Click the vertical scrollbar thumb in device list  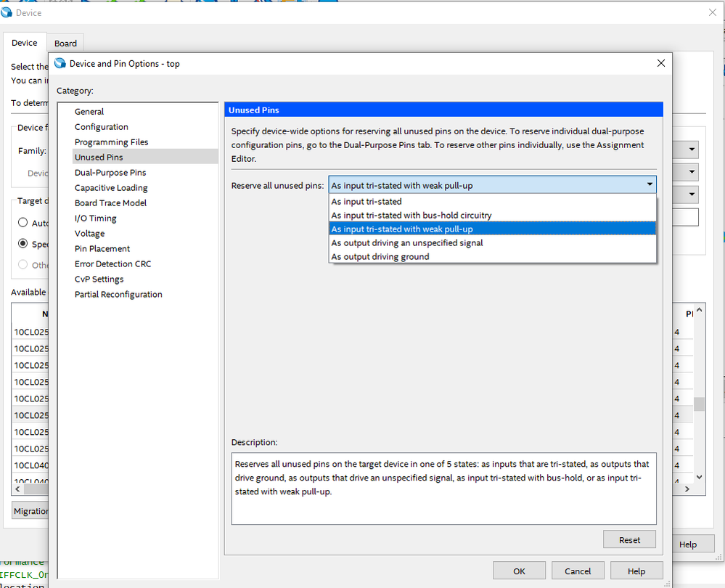[699, 404]
